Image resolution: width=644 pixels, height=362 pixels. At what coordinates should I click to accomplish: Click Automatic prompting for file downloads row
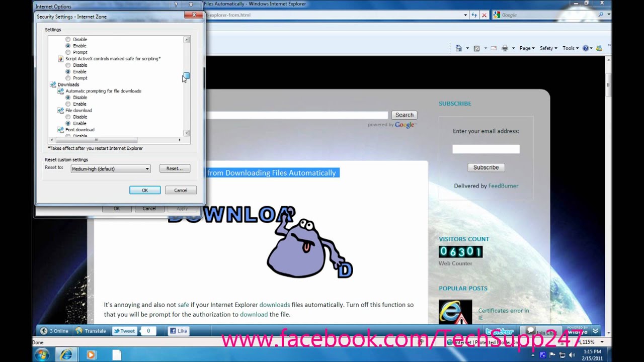point(103,91)
